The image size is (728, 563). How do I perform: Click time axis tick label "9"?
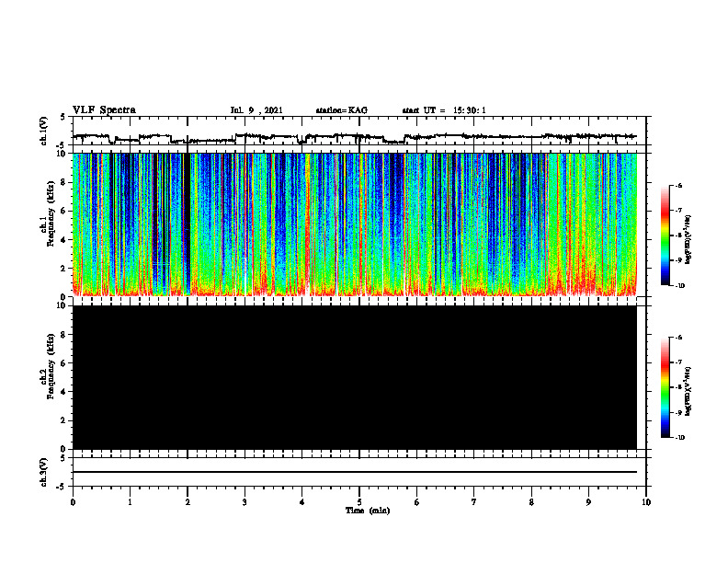click(588, 502)
